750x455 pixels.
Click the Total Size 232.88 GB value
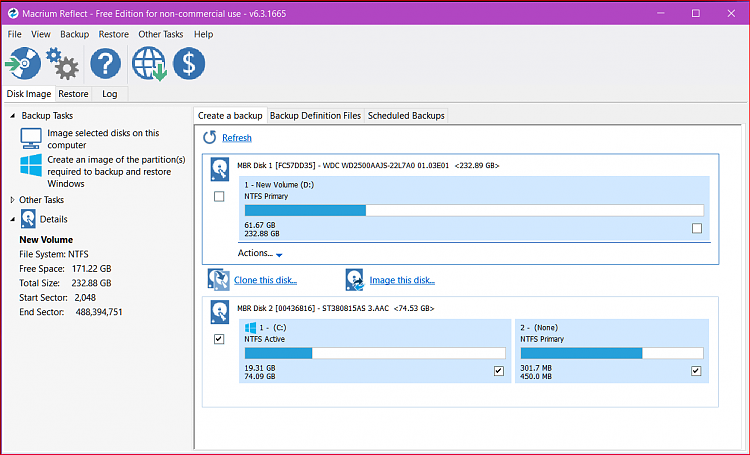click(91, 283)
